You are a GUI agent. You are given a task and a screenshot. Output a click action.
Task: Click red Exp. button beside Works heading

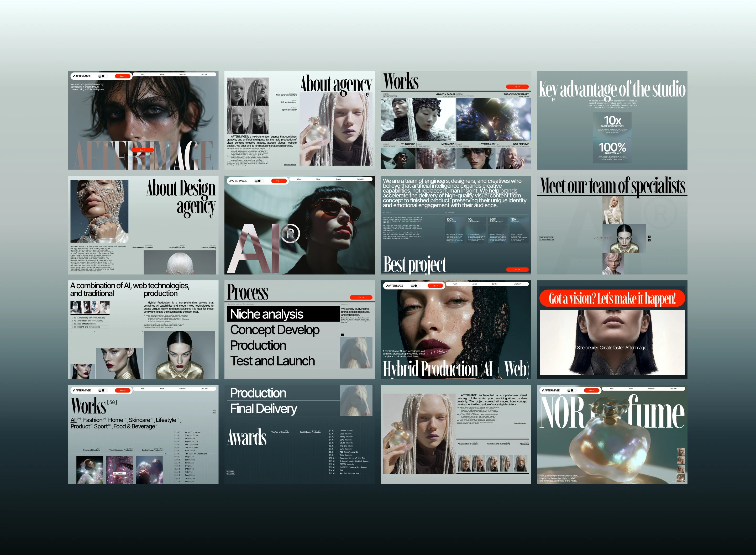[x=517, y=87]
